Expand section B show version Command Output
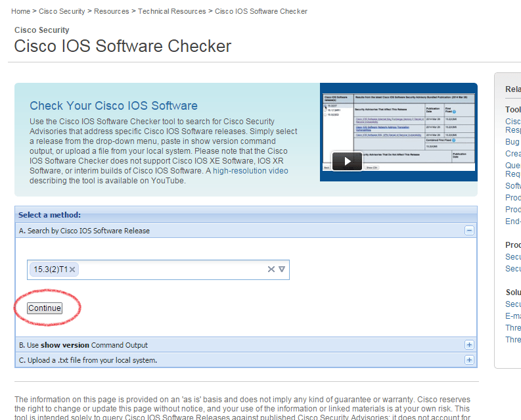 point(469,345)
